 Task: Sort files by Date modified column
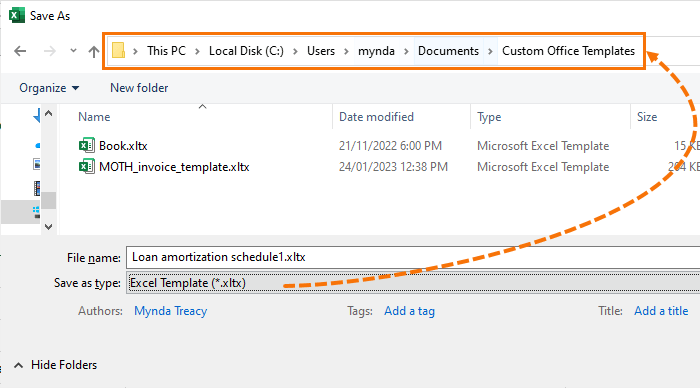(376, 117)
